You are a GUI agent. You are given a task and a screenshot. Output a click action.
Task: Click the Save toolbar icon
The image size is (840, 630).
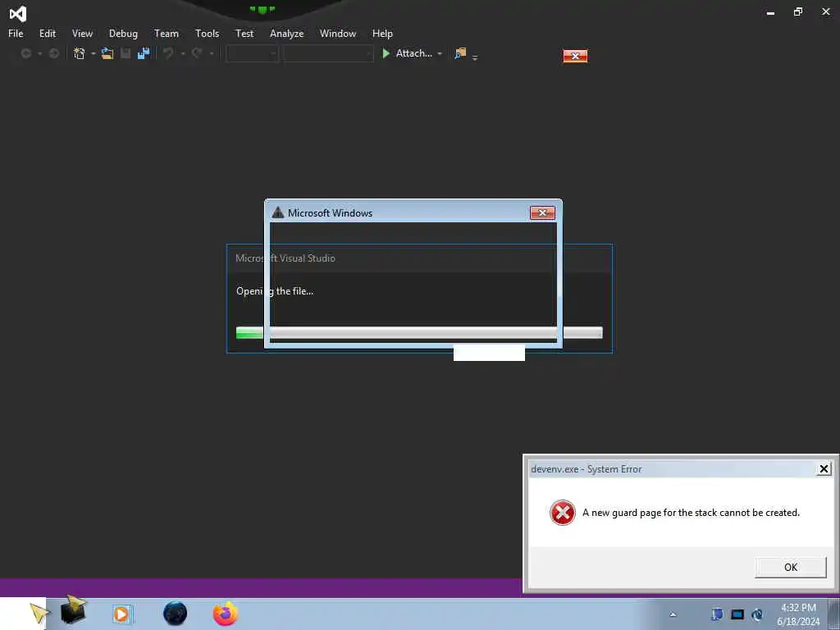(126, 53)
